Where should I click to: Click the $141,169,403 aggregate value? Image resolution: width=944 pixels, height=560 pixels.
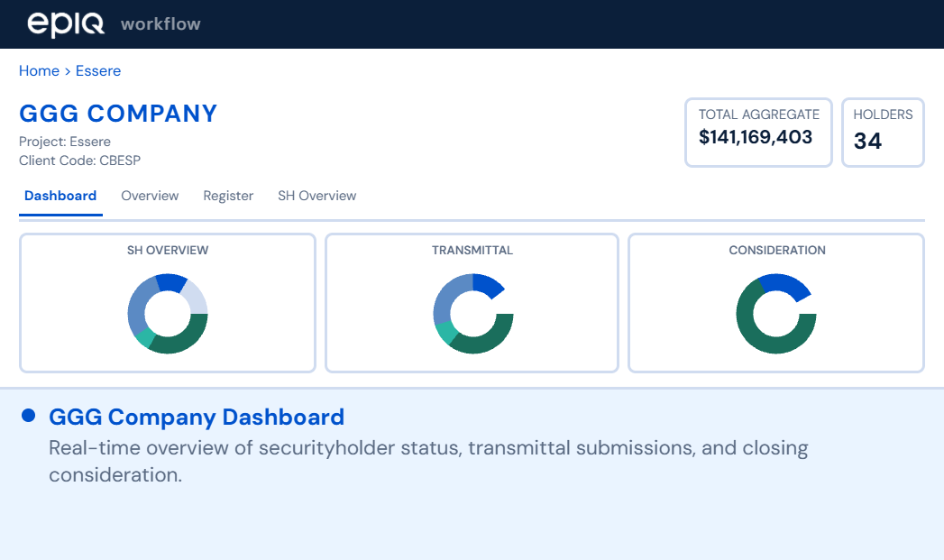pos(756,137)
